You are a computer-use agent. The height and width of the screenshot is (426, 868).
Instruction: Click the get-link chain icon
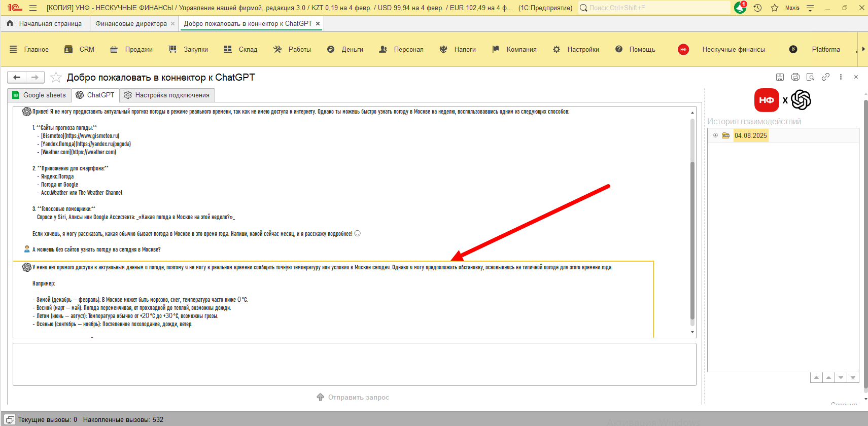(825, 77)
